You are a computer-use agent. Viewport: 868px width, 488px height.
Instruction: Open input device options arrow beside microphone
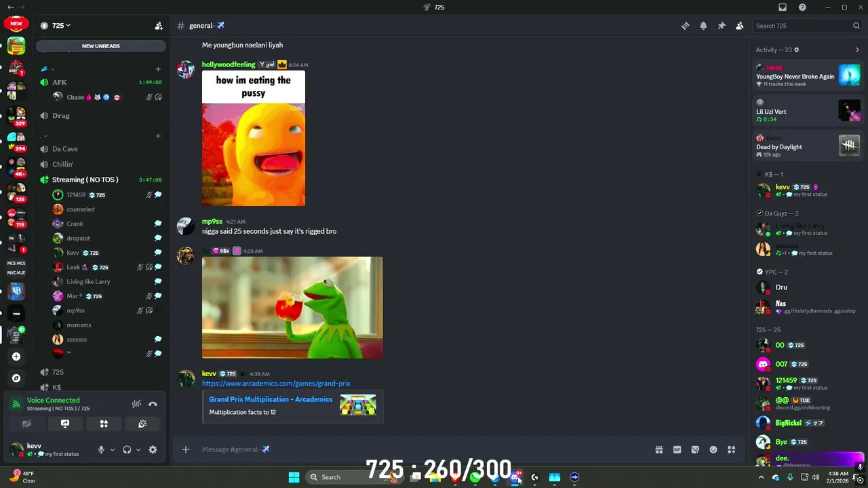(x=112, y=449)
